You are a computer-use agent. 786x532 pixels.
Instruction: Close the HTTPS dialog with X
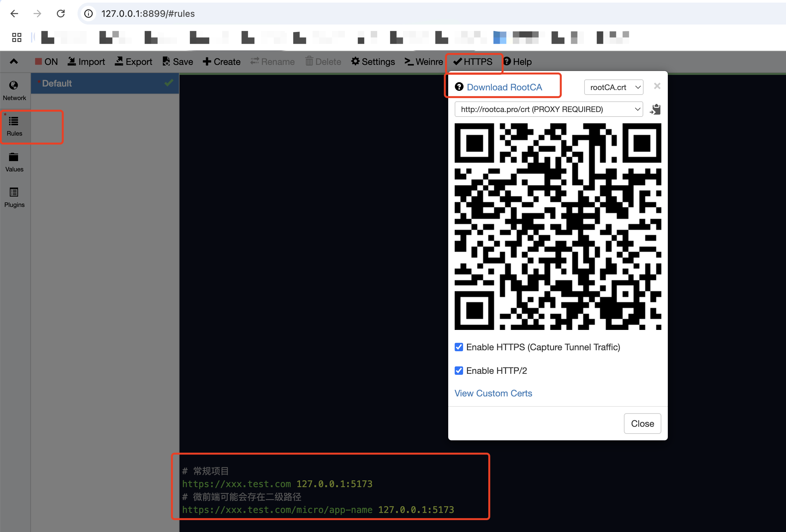click(x=657, y=86)
